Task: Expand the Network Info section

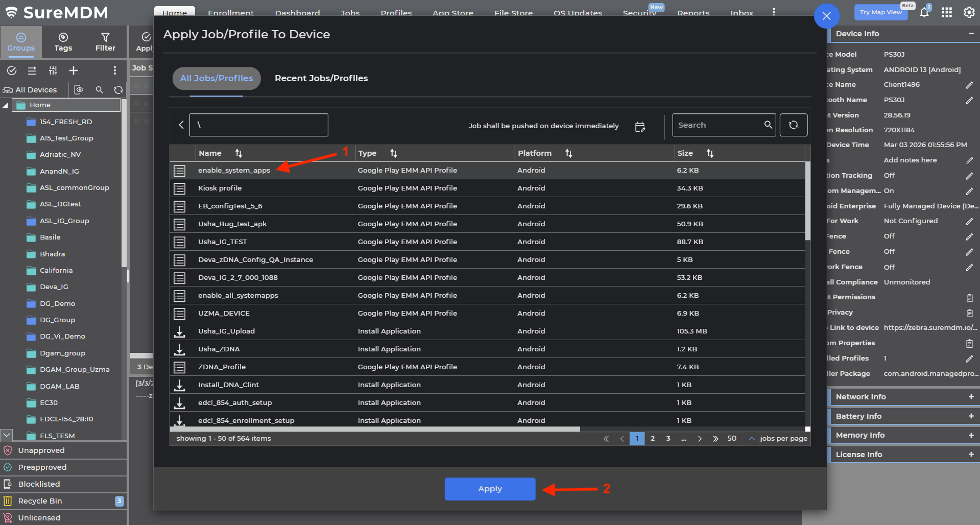Action: [970, 397]
